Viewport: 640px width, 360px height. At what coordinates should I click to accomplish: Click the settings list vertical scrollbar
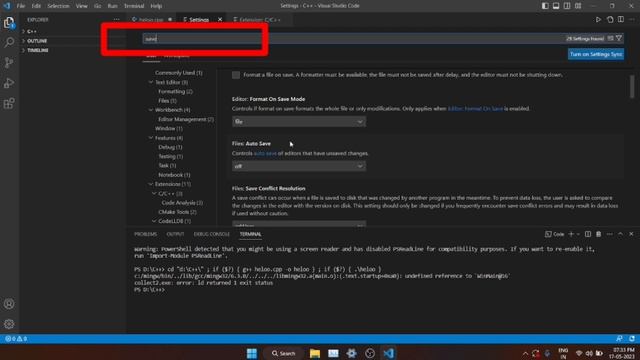click(632, 87)
